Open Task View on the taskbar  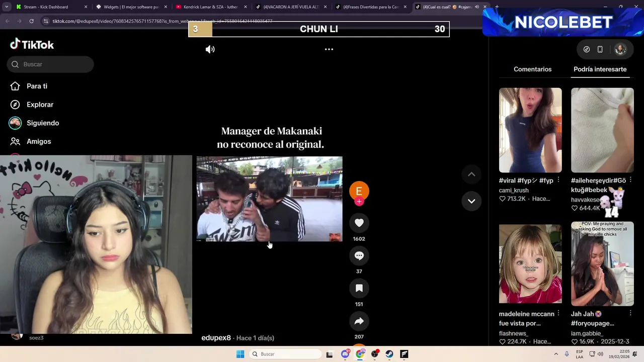pos(330,354)
